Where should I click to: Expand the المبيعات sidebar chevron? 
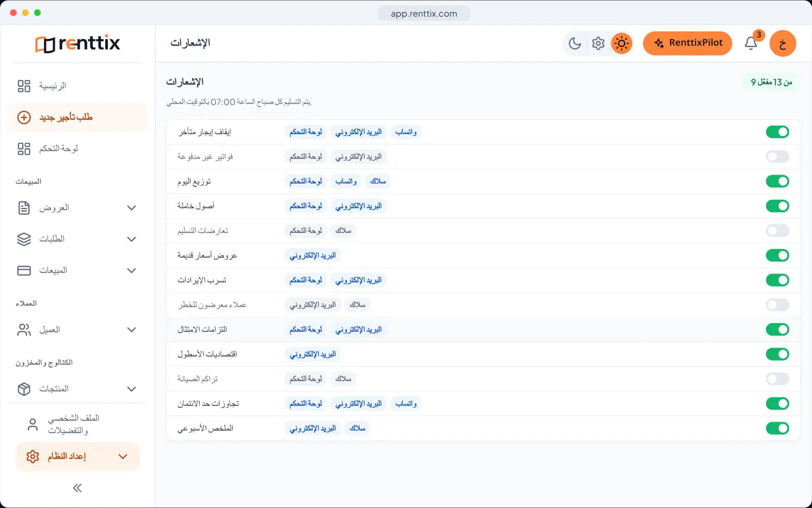coord(131,270)
